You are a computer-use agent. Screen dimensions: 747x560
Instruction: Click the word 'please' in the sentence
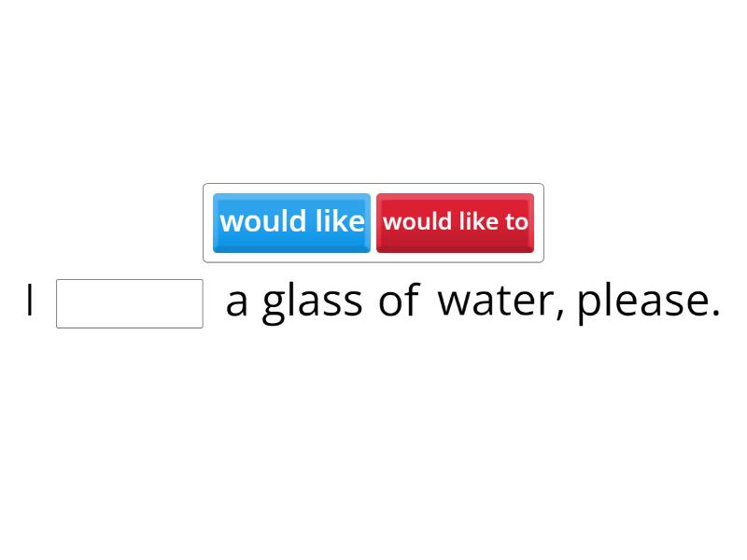tap(644, 301)
